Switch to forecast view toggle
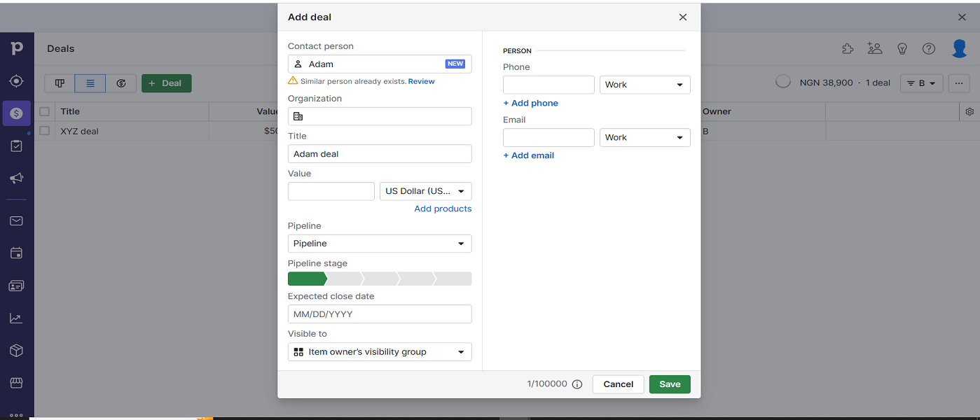The height and width of the screenshot is (420, 980). 121,83
